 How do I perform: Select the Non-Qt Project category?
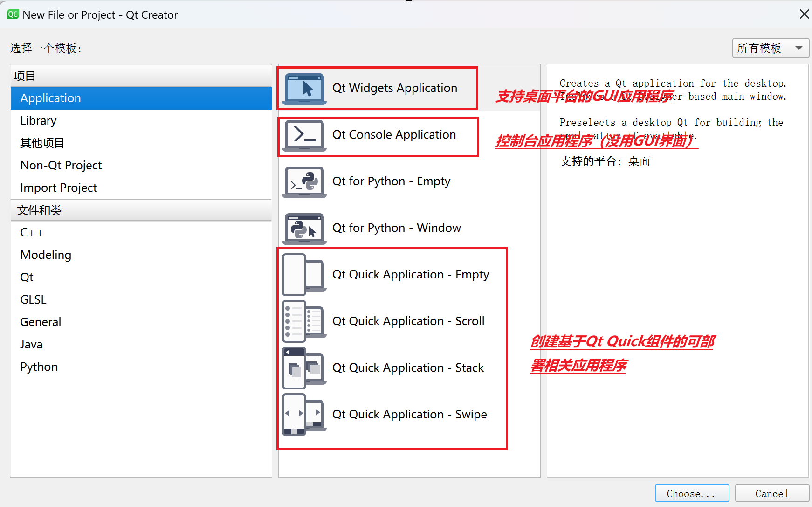141,166
